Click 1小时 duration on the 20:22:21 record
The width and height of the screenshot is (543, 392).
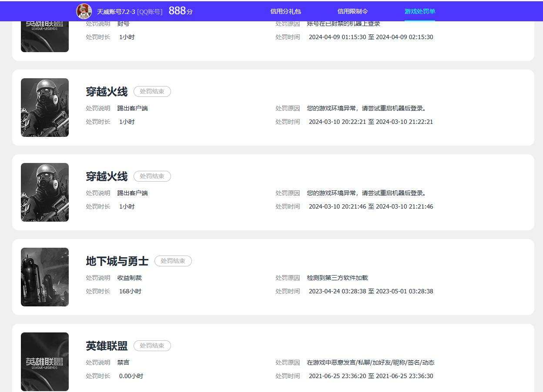(127, 122)
